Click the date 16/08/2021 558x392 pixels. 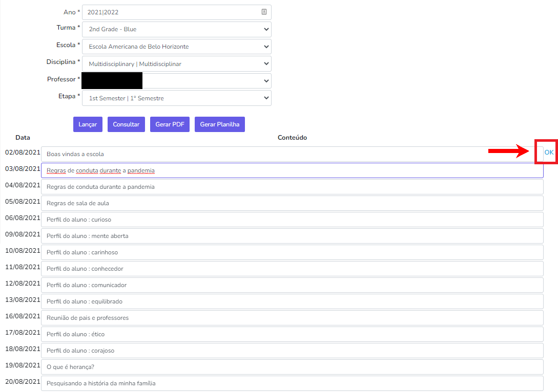click(x=23, y=316)
